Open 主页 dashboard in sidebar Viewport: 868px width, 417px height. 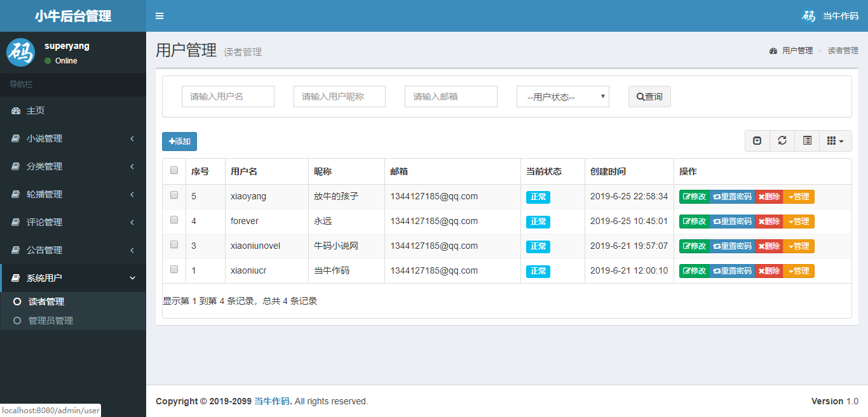coord(73,110)
